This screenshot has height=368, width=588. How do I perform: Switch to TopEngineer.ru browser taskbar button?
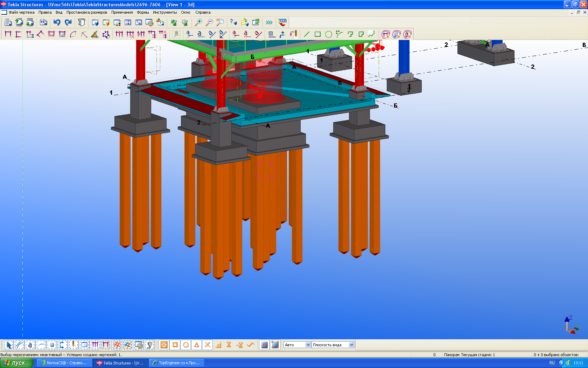click(177, 363)
